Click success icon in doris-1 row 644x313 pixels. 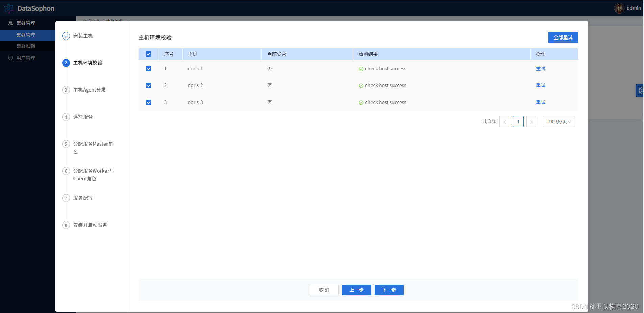(x=361, y=69)
